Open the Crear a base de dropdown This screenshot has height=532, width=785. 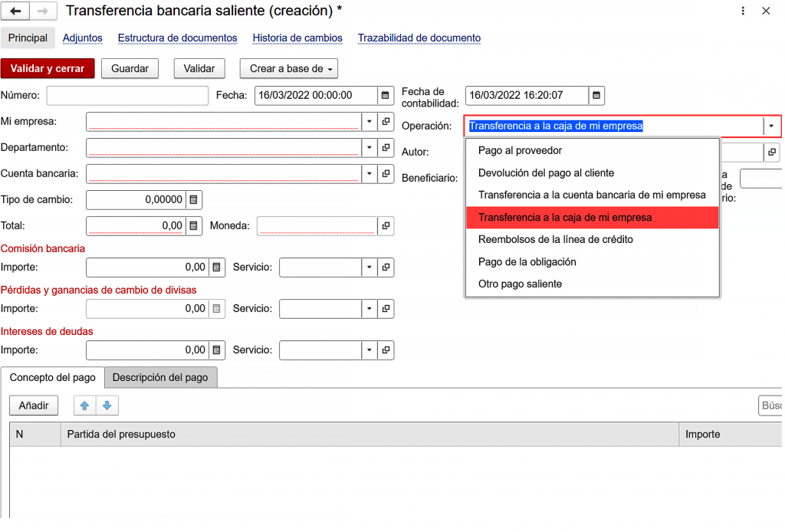click(x=289, y=68)
